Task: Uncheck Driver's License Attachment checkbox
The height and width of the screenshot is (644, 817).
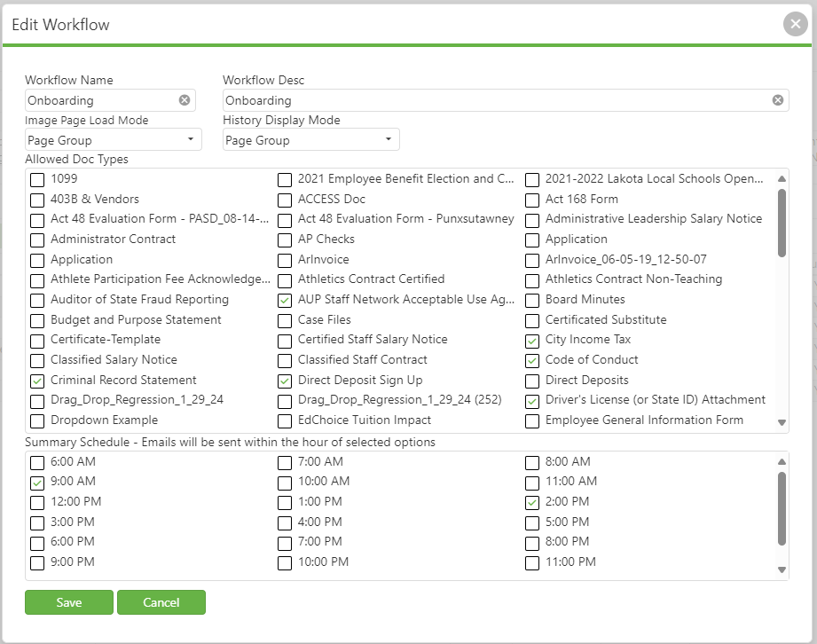Action: coord(532,401)
